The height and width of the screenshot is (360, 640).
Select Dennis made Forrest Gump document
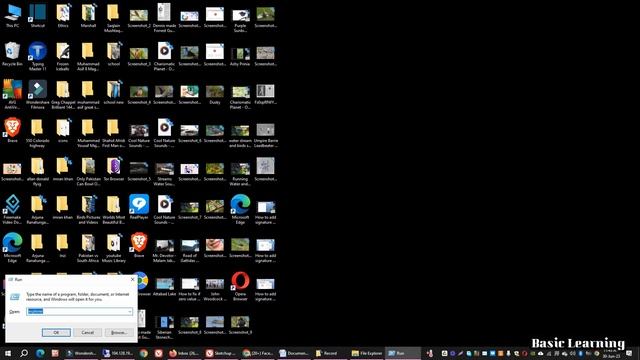164,18
